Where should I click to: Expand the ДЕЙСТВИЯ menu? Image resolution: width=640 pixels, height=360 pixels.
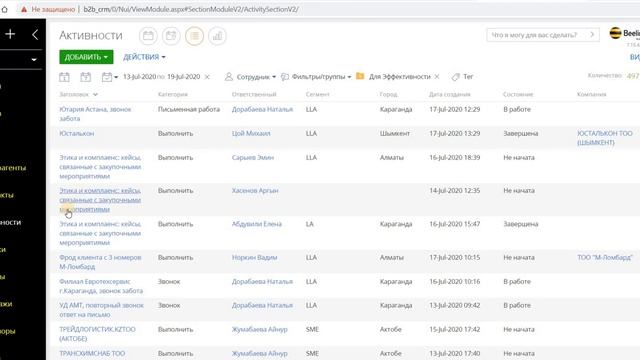coord(144,57)
